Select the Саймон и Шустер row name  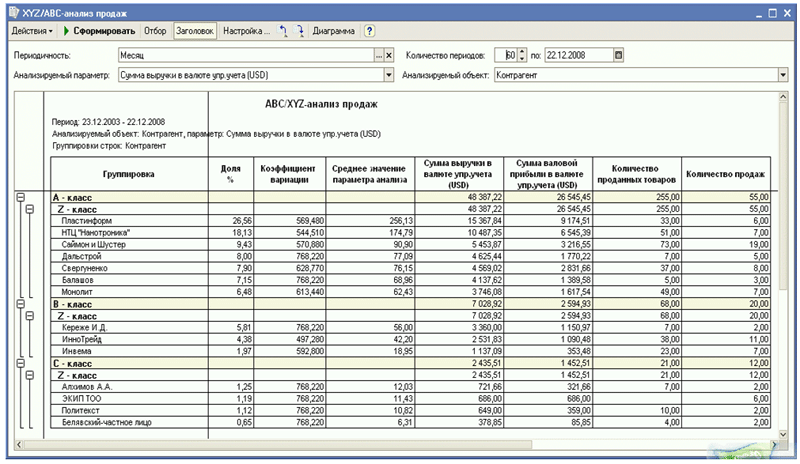point(93,244)
